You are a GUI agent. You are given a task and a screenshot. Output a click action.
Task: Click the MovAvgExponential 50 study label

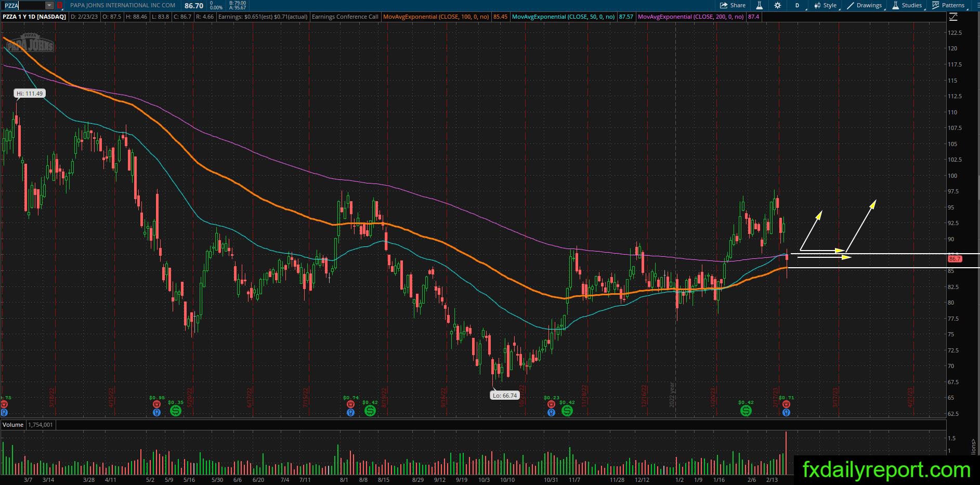[563, 17]
